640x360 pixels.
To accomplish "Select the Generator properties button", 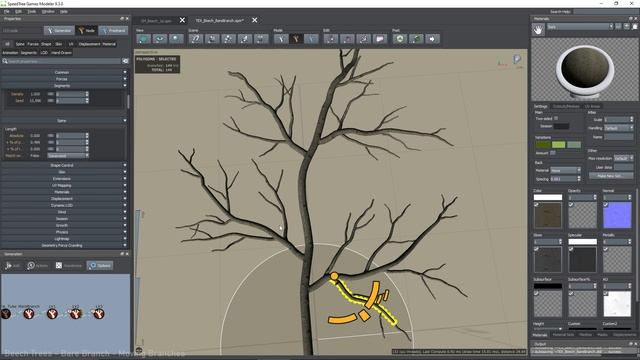I will [59, 31].
